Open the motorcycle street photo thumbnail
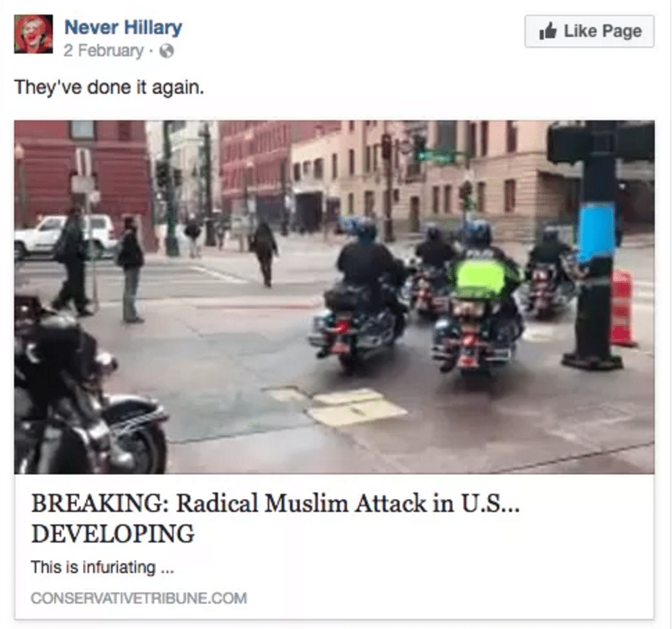The image size is (672, 629). click(x=334, y=297)
